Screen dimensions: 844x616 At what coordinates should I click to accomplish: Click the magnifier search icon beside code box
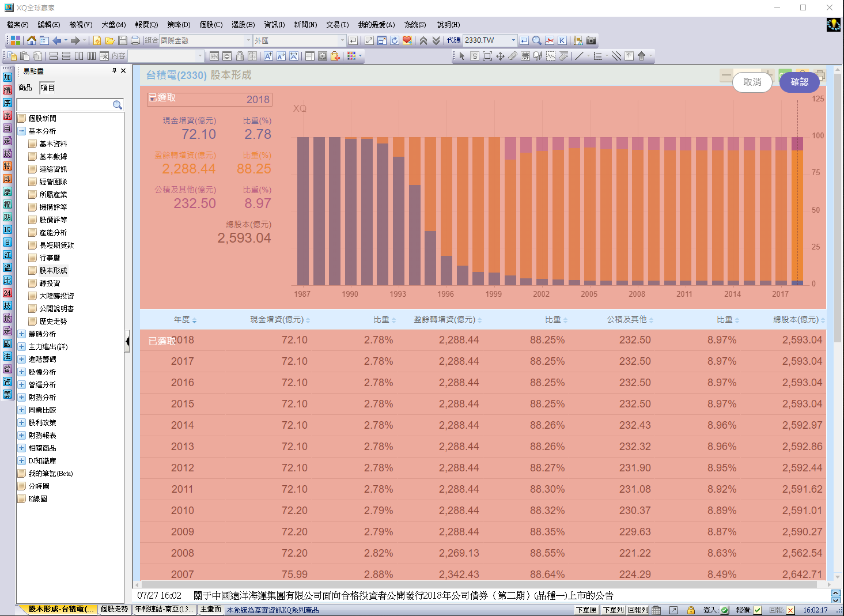point(536,40)
